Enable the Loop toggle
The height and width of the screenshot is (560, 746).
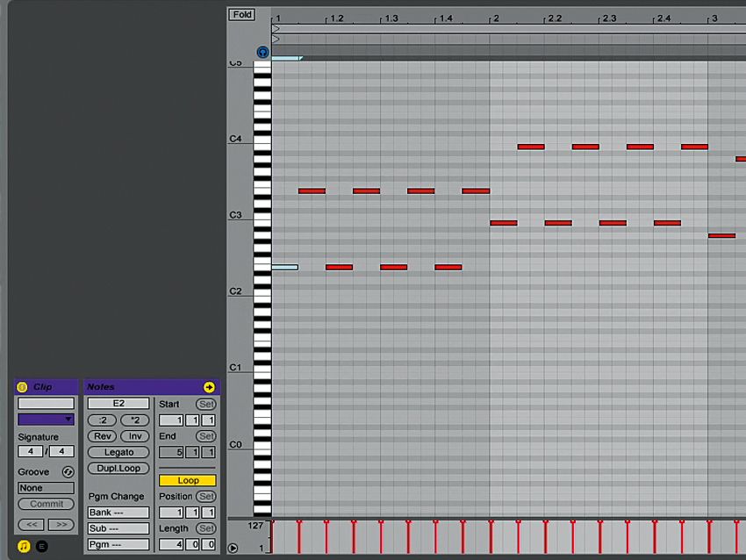tap(186, 480)
